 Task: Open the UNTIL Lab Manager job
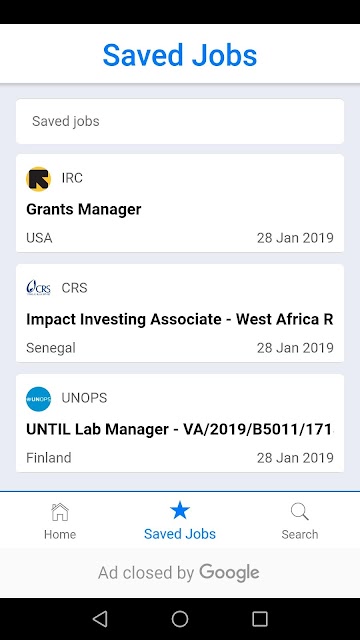[180, 423]
